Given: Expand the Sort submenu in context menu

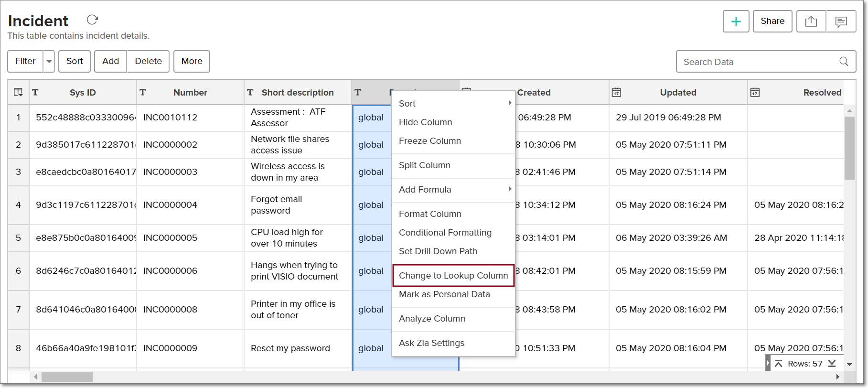Looking at the screenshot, I should [x=510, y=103].
